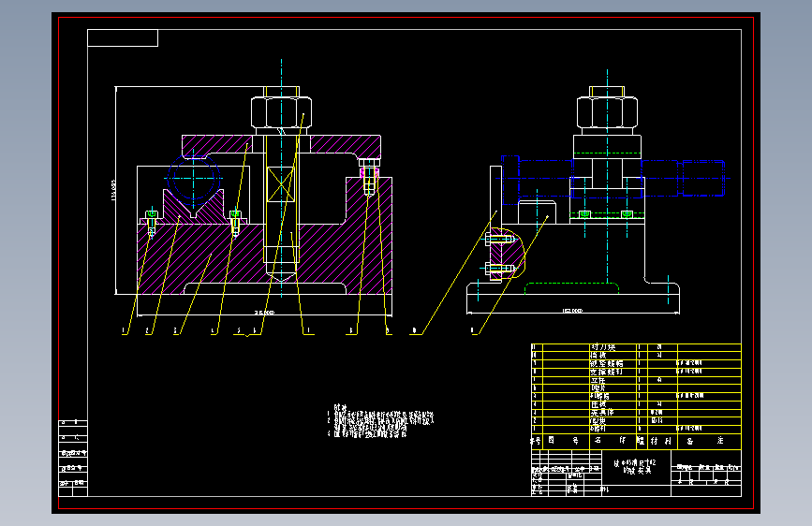Select the drawing title text in title block

(x=635, y=467)
